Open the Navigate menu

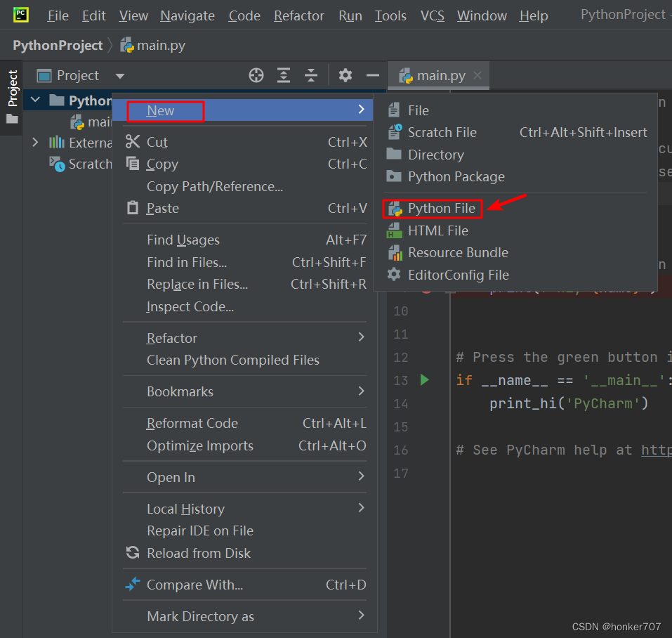click(x=187, y=16)
